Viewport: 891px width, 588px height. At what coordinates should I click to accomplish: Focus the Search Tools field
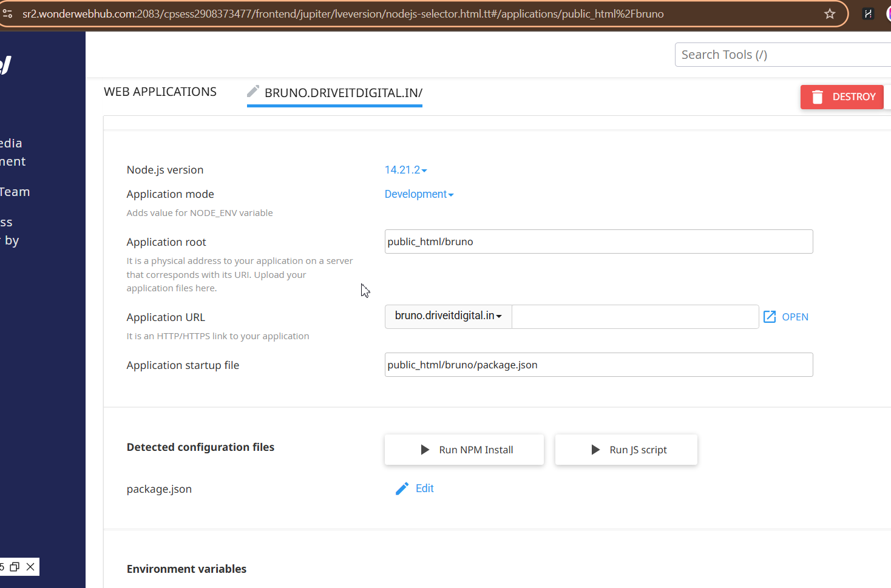tap(783, 55)
